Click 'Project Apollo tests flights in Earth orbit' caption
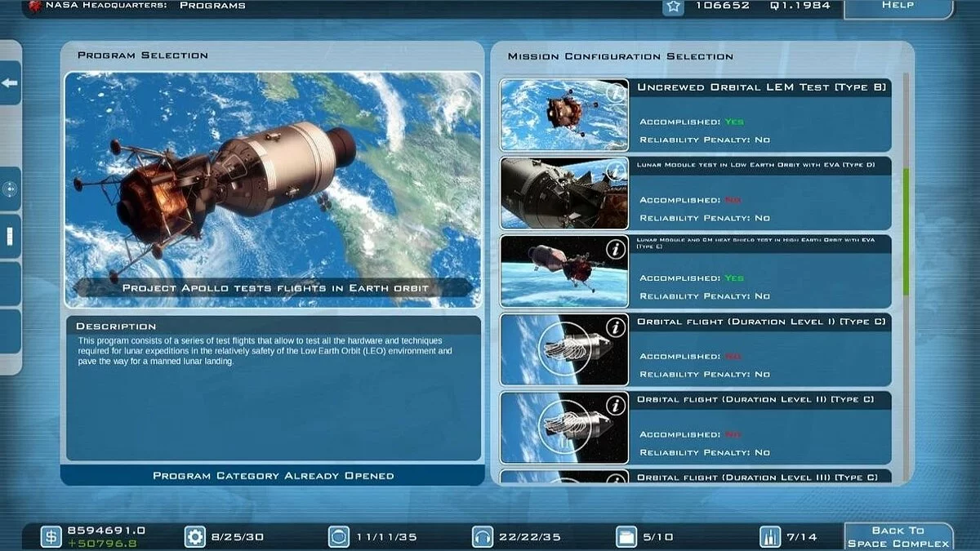The image size is (980, 551). (x=275, y=287)
